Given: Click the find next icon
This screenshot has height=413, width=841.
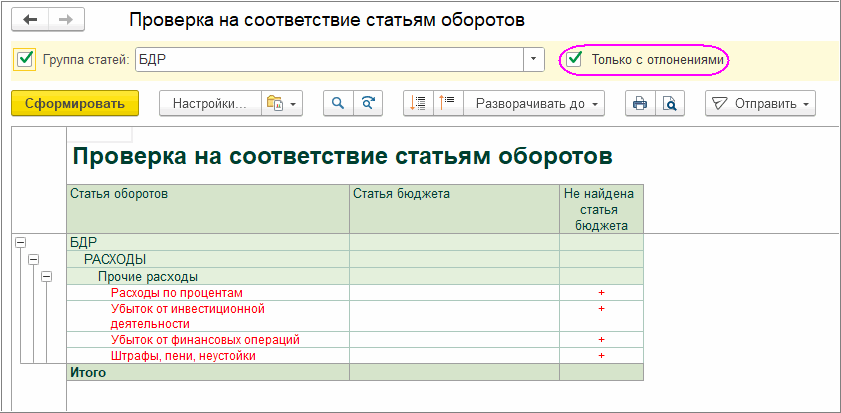Looking at the screenshot, I should pyautogui.click(x=368, y=103).
